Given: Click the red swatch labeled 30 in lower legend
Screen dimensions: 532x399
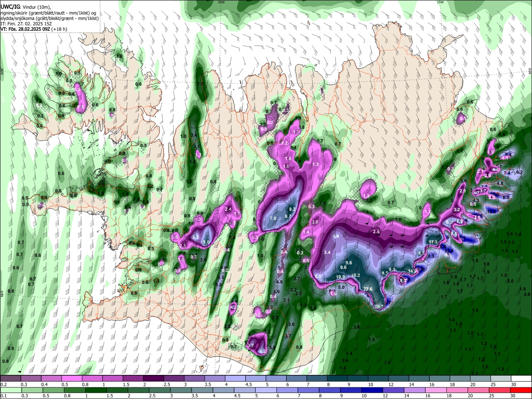Looking at the screenshot, I should [x=521, y=390].
